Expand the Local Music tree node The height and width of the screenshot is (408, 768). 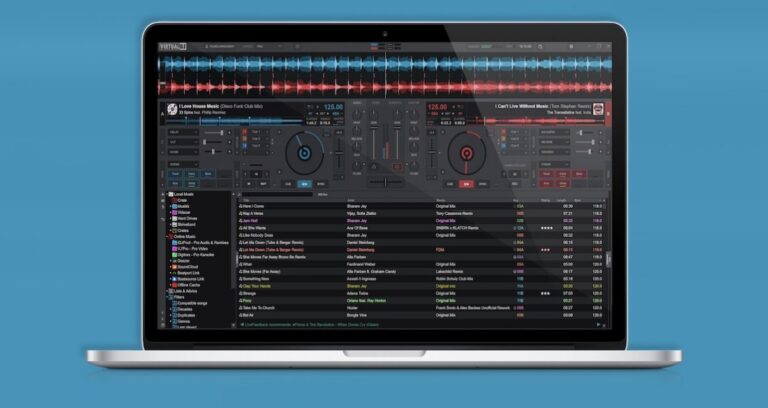pos(167,195)
